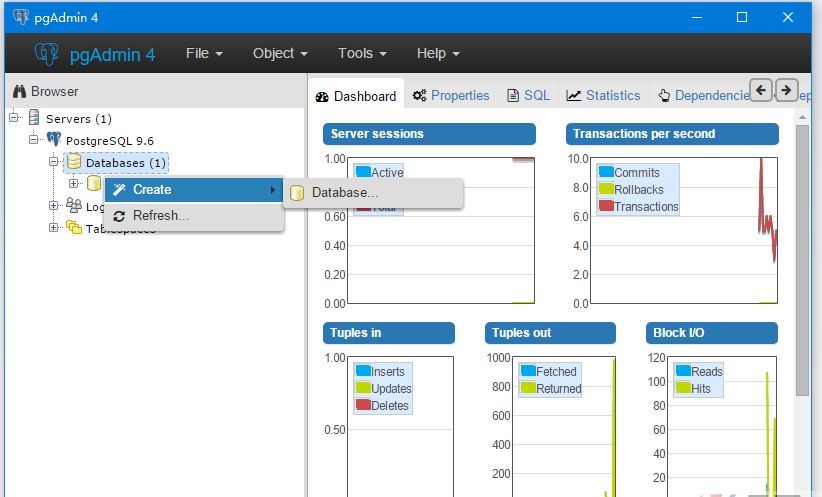This screenshot has height=497, width=822.
Task: Click the Active blue legend swatch
Action: point(363,171)
